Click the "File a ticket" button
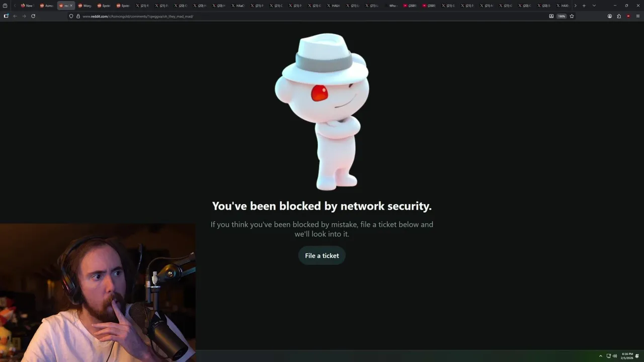644x362 pixels. 322,255
